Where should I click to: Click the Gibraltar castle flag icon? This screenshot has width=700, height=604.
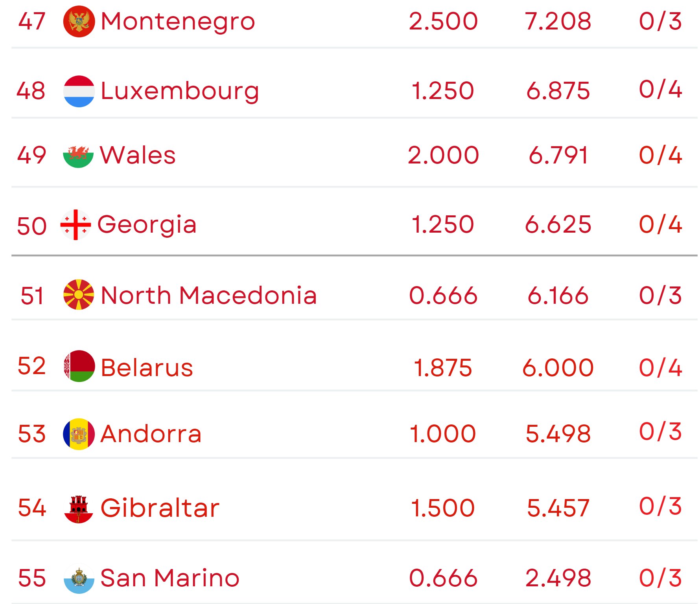(79, 509)
